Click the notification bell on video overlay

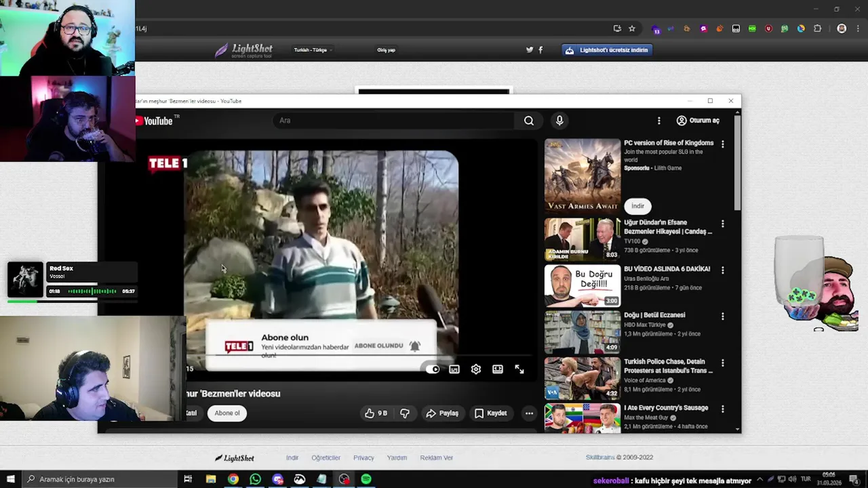[415, 346]
